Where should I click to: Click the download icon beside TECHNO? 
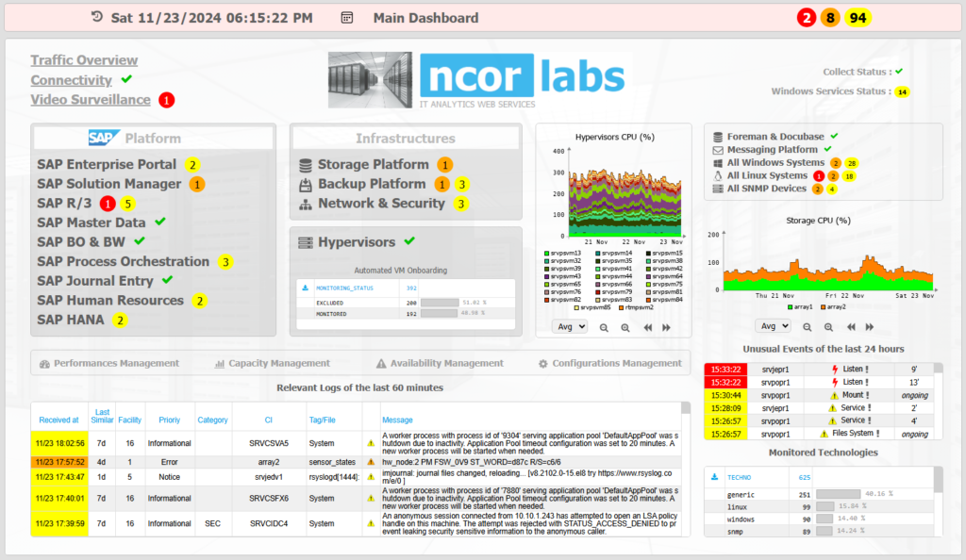(x=715, y=477)
